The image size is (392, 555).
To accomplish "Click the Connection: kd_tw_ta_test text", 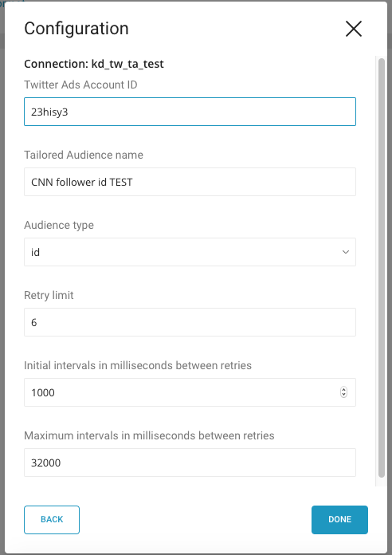I will [x=94, y=64].
